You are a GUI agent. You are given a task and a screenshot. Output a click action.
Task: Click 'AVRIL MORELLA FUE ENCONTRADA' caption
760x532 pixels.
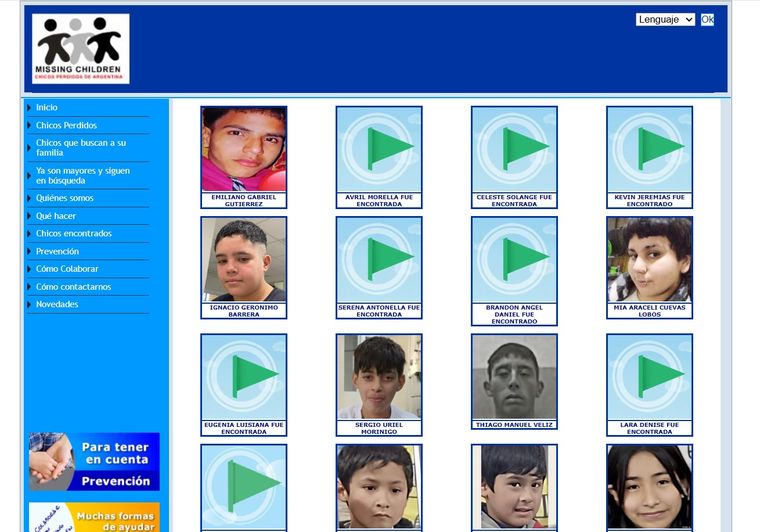click(379, 201)
